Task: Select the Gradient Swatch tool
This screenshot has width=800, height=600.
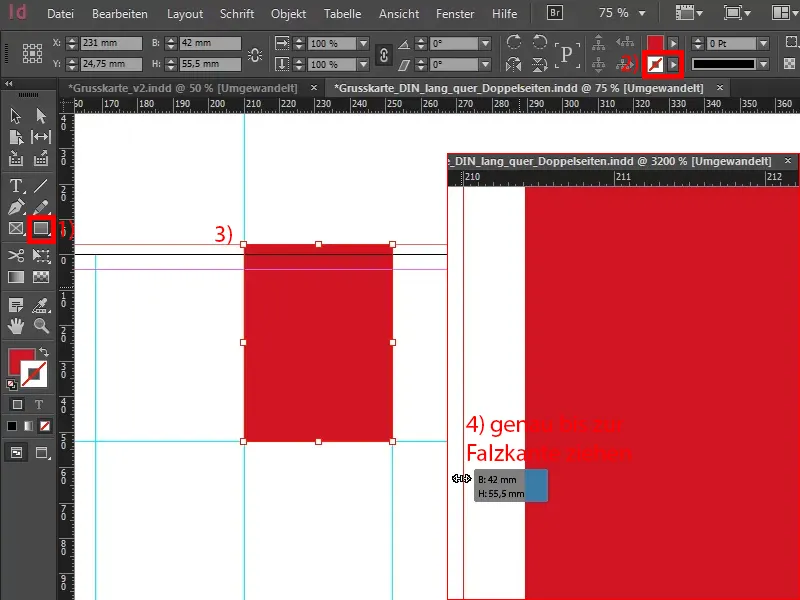Action: point(16,277)
